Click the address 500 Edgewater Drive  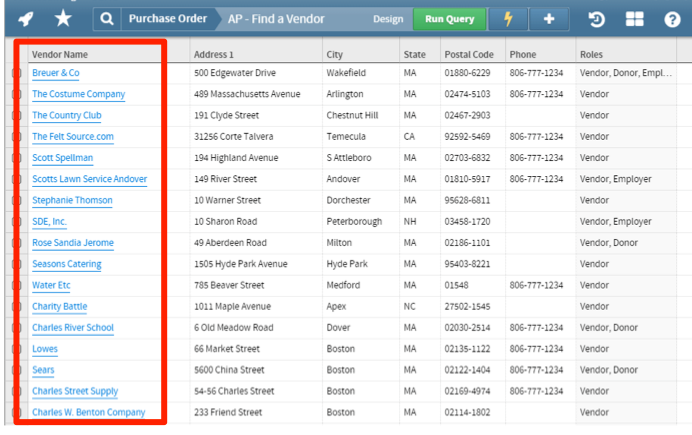click(x=235, y=73)
